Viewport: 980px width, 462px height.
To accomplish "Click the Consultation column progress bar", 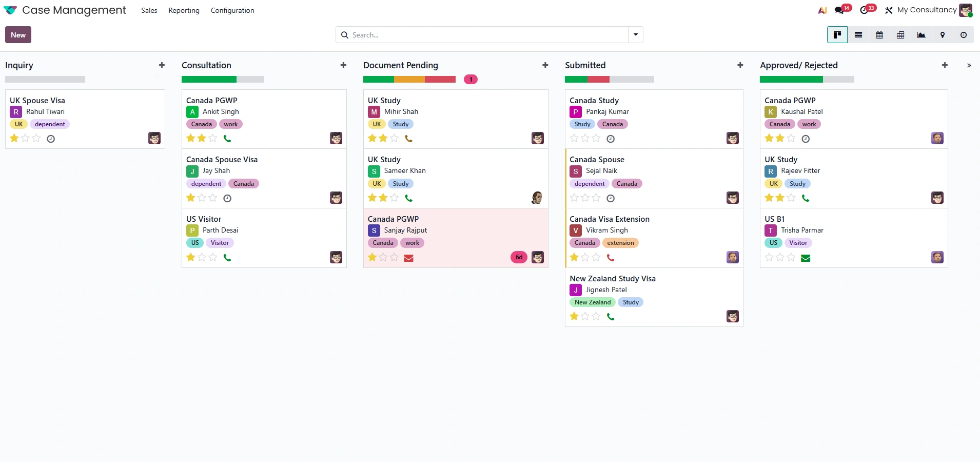I will pos(223,80).
